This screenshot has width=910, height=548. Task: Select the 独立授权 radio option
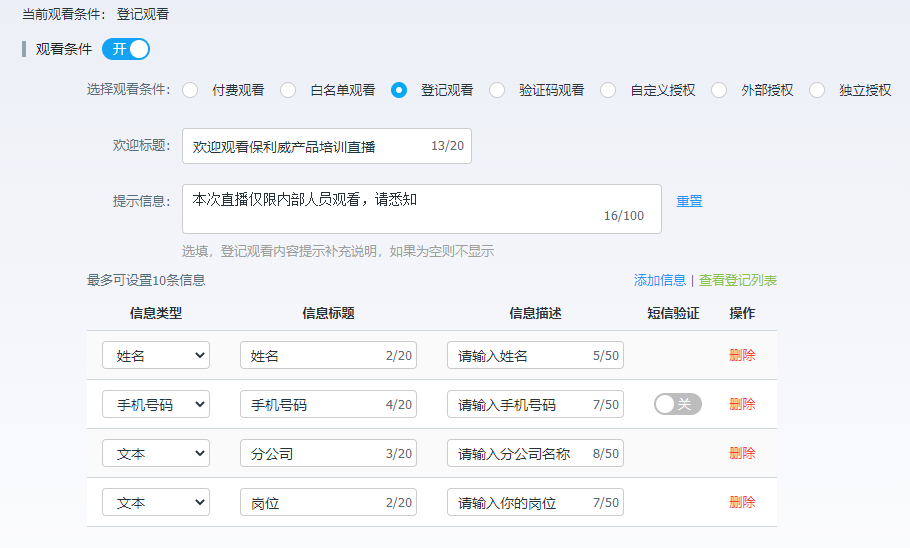click(818, 90)
